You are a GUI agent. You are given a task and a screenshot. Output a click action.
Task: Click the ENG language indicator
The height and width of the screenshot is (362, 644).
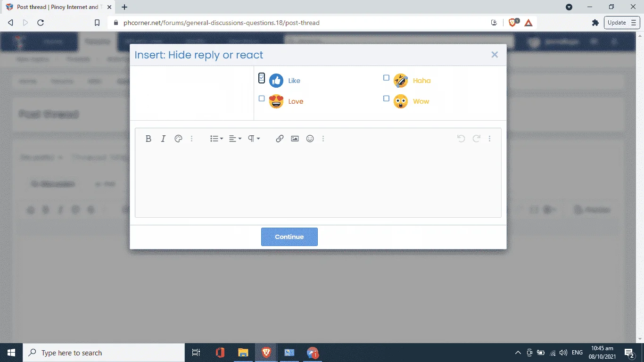[x=577, y=353]
